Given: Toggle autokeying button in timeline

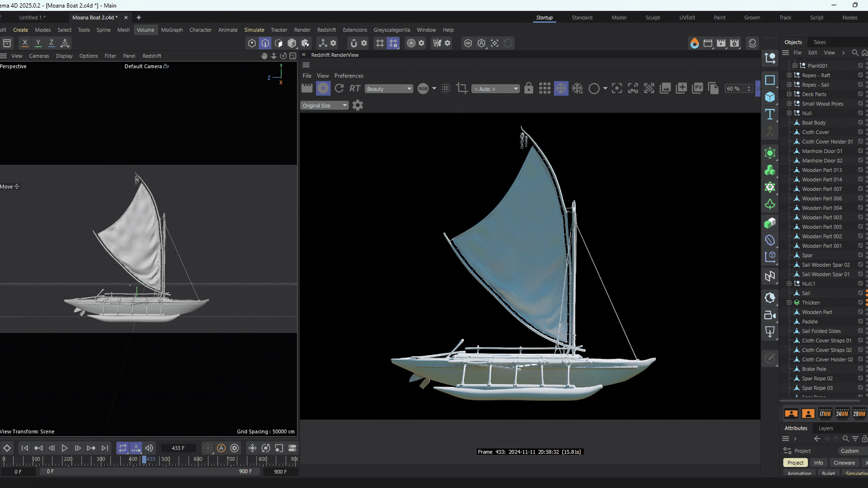Looking at the screenshot, I should pos(221,448).
